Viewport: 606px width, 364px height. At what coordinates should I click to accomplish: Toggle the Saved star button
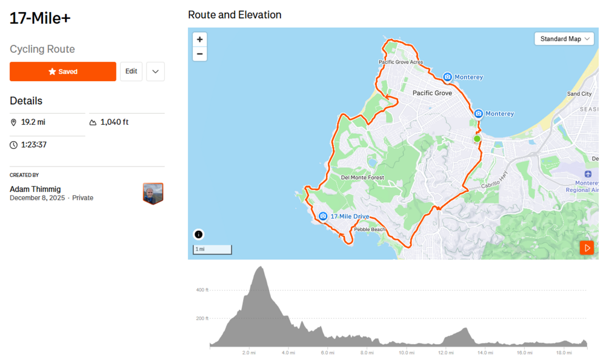(63, 71)
